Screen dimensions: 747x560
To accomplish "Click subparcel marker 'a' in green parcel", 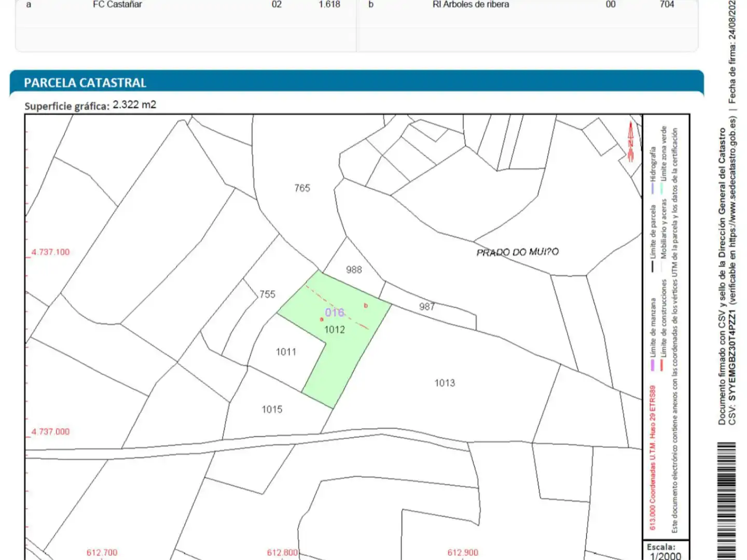I will [x=322, y=319].
